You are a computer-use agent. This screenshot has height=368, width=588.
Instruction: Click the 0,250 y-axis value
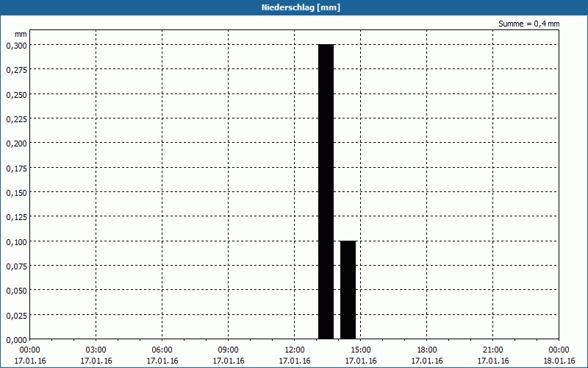(16, 95)
